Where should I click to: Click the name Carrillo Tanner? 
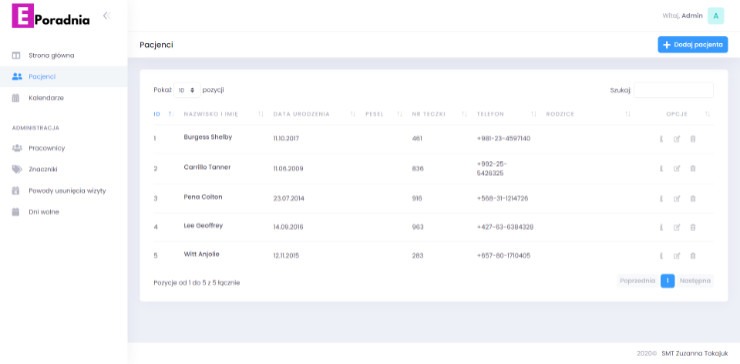[x=207, y=167]
